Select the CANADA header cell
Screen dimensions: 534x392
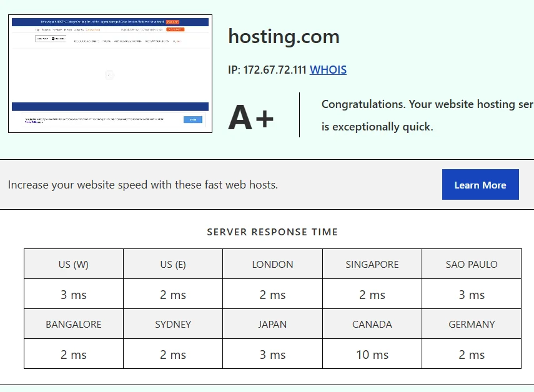pos(372,324)
